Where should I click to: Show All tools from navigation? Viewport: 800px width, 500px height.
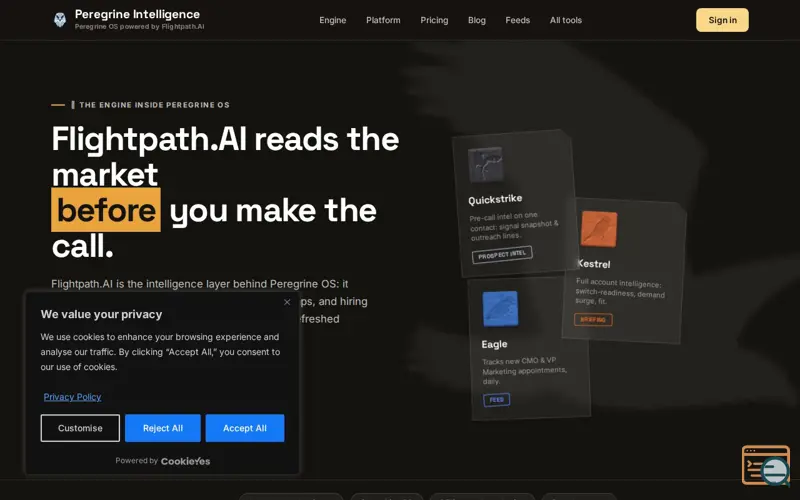[x=565, y=20]
